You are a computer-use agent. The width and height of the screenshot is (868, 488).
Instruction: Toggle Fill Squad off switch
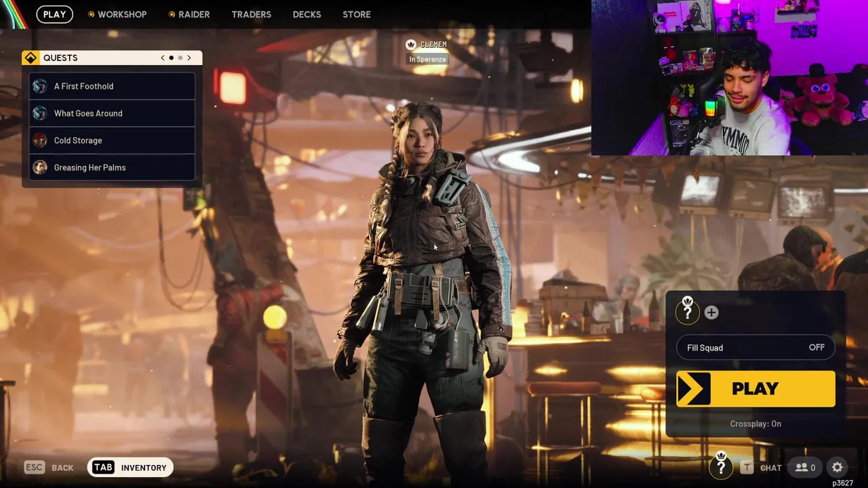point(755,348)
